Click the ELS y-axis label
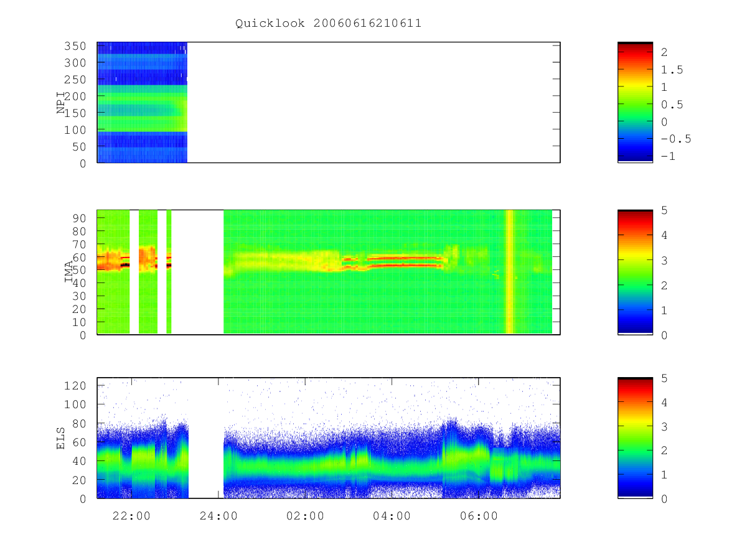 61,438
